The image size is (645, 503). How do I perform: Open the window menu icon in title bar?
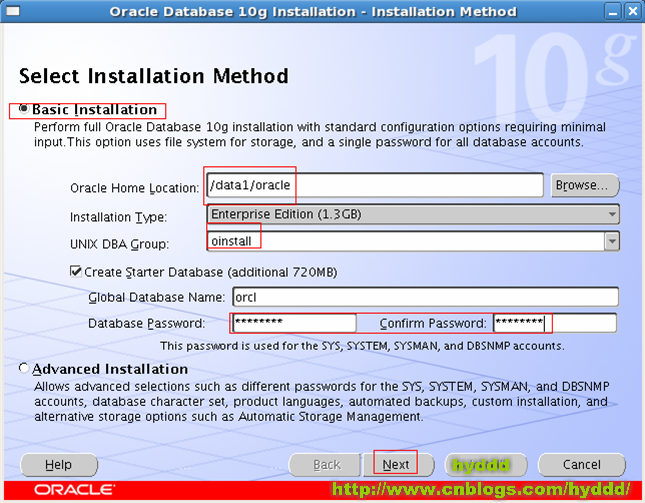tap(12, 11)
